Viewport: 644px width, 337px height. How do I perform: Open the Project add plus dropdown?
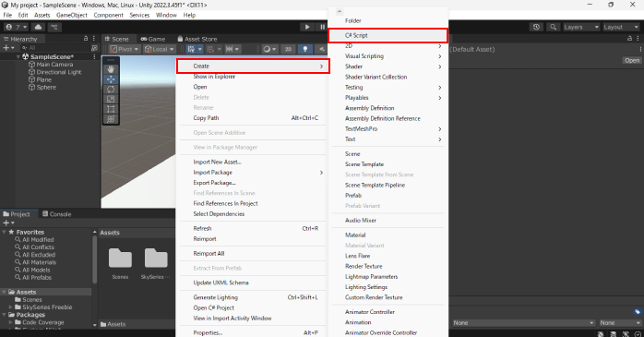pos(8,223)
